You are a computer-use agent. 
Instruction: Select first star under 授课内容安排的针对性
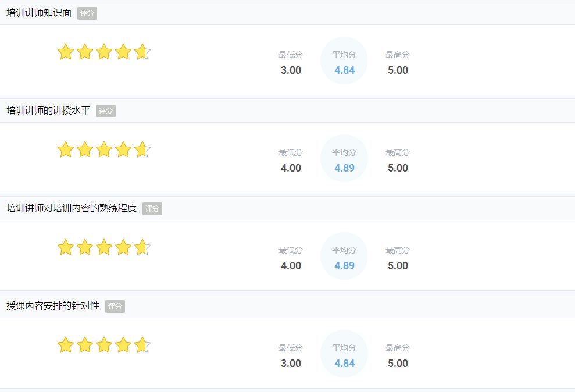(66, 345)
